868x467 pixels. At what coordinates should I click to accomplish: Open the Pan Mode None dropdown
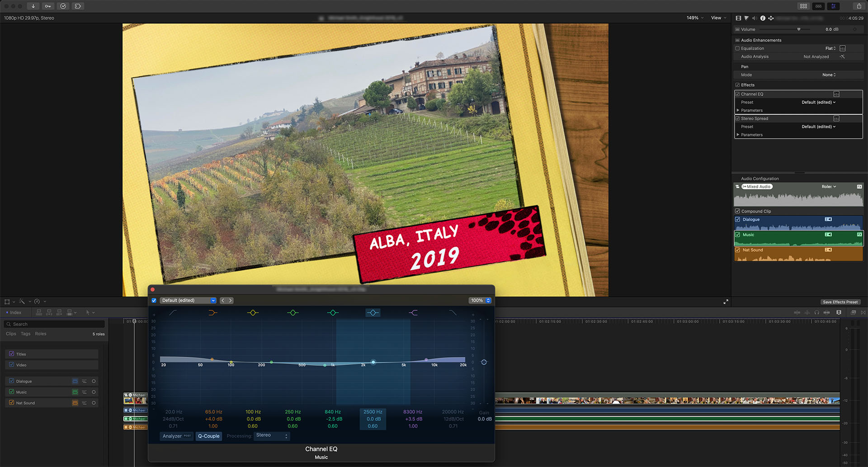pyautogui.click(x=829, y=75)
